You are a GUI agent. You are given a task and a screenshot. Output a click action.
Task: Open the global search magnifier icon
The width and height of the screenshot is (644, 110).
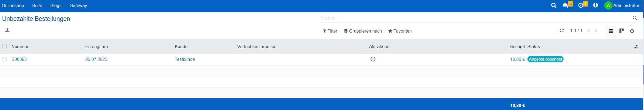[x=554, y=5]
